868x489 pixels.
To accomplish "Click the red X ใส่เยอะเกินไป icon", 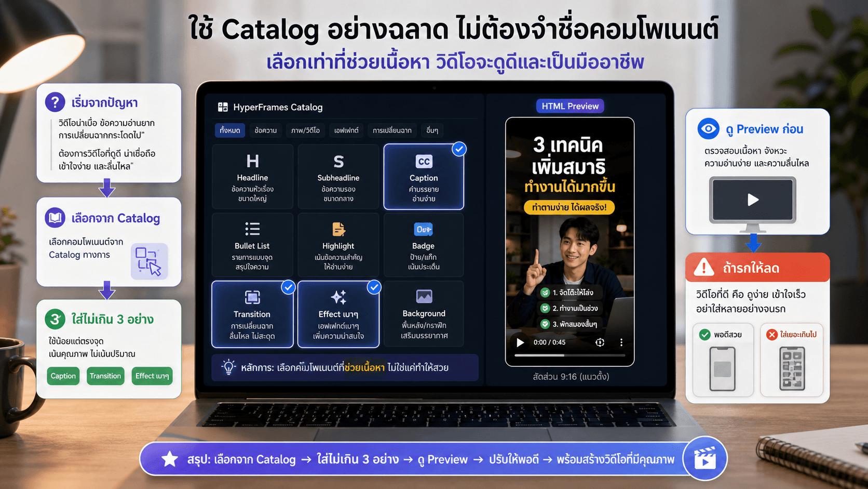I will [772, 335].
